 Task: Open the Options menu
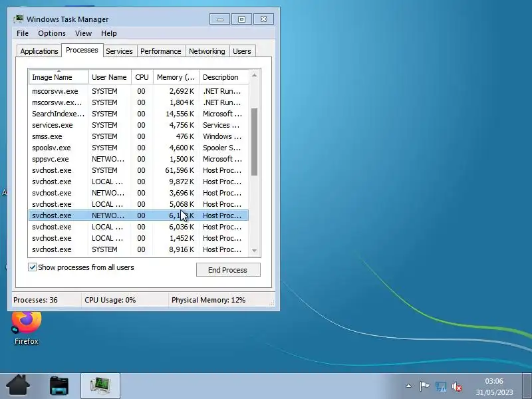(52, 33)
